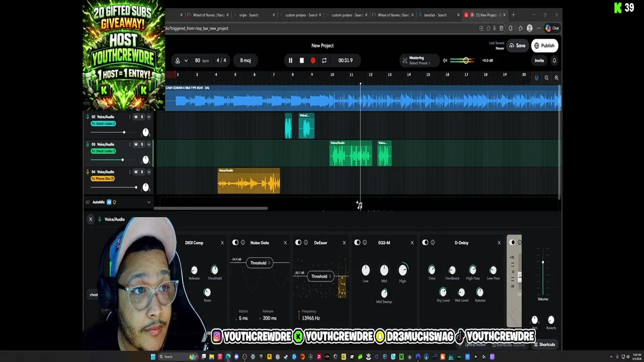Mute track 03 Voice/Audio
Viewport: 644px width, 362px height.
(x=135, y=144)
